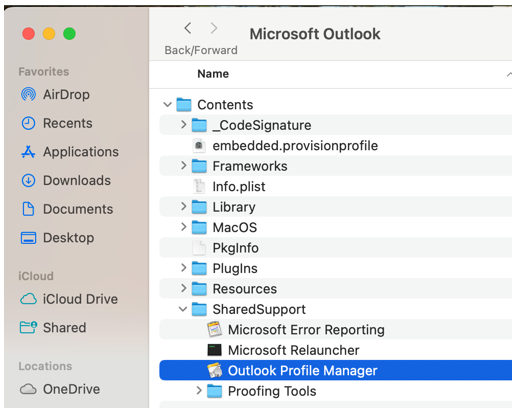This screenshot has height=418, width=520.
Task: Select the Library folder icon
Action: point(199,207)
